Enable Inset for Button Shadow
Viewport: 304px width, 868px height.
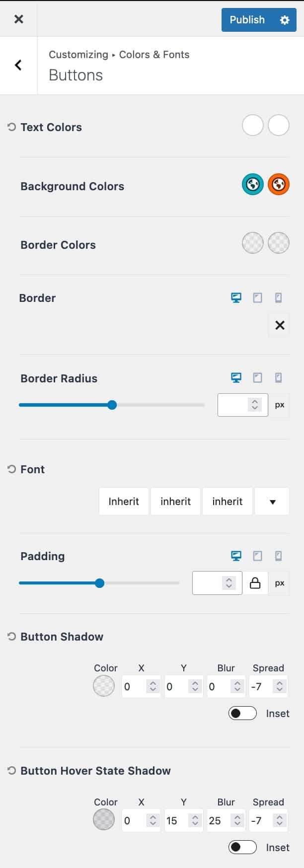[242, 713]
